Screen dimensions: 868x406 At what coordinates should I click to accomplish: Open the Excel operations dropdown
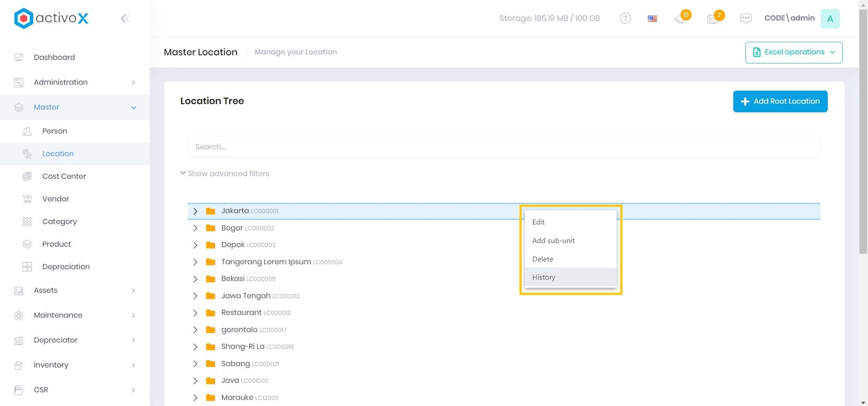[793, 53]
